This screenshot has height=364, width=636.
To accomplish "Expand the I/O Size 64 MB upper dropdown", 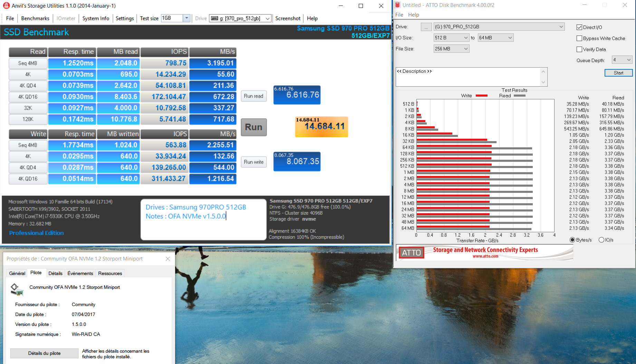I will (x=510, y=38).
